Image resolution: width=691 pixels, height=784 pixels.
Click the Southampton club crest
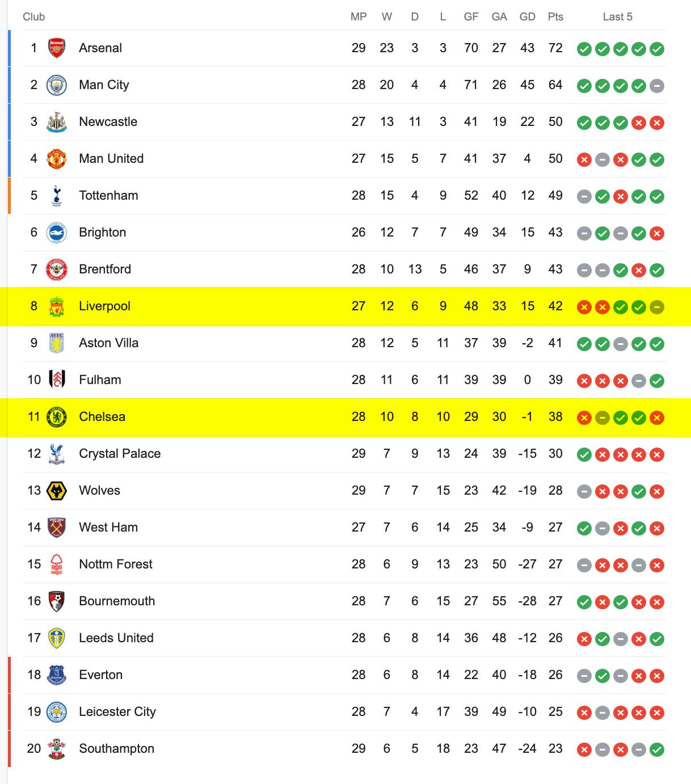(57, 749)
